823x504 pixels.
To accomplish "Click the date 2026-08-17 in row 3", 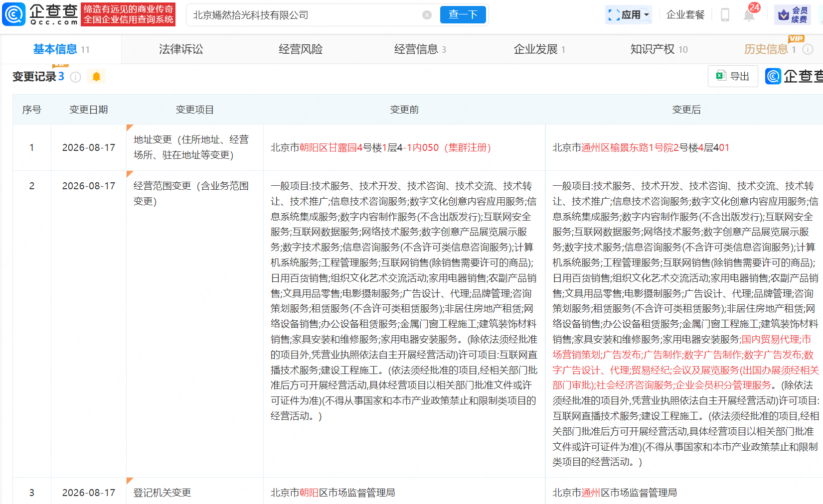I will click(89, 493).
